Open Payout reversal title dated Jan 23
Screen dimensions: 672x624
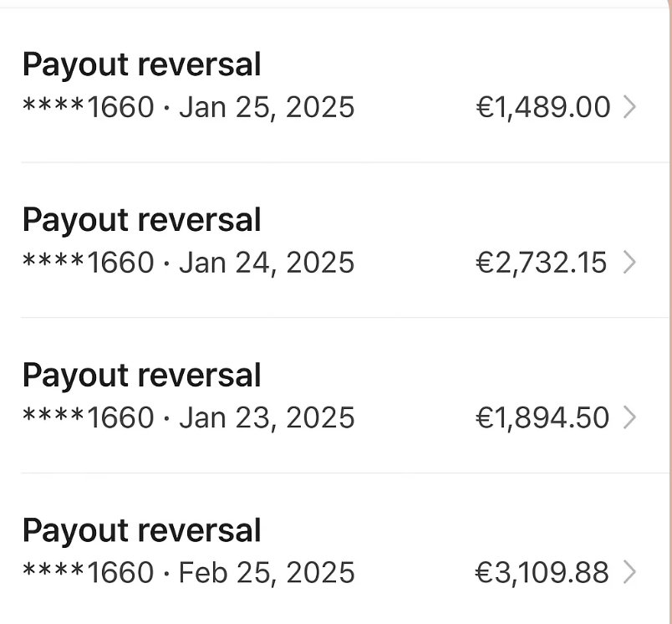pyautogui.click(x=141, y=376)
